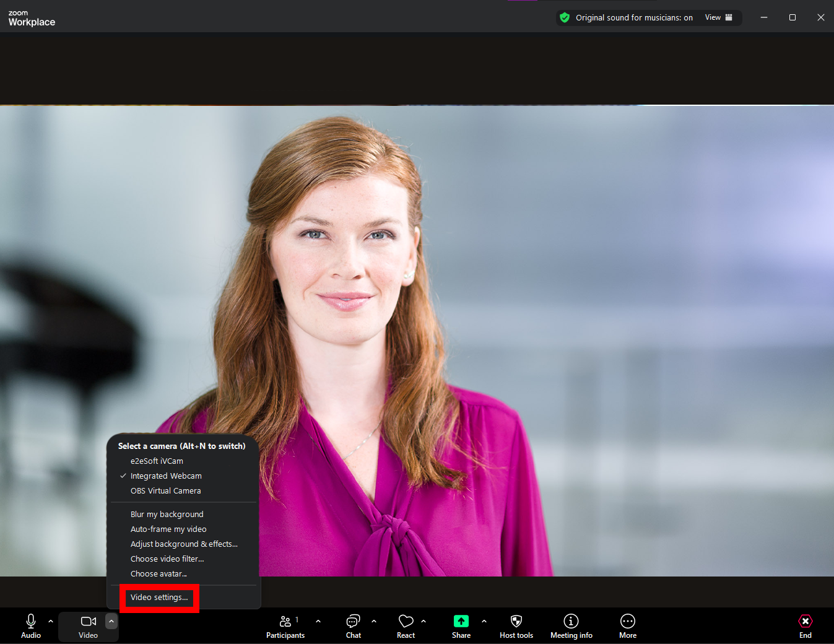Screen dimensions: 834x644
Task: Enable Blur my background
Action: [167, 514]
